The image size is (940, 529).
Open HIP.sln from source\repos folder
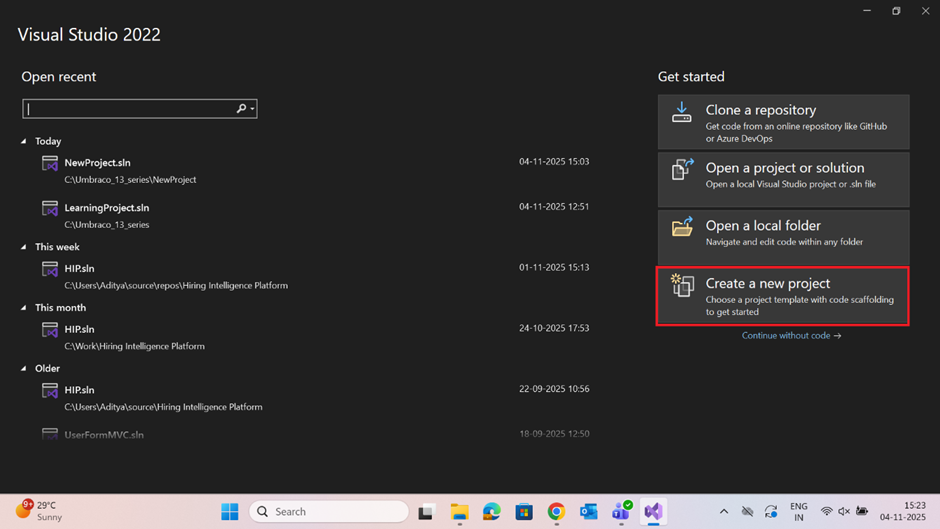tap(79, 269)
